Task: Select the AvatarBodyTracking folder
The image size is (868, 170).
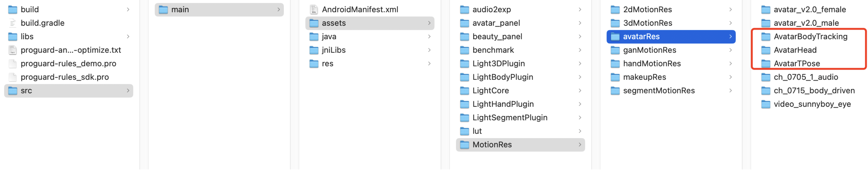Action: 810,36
